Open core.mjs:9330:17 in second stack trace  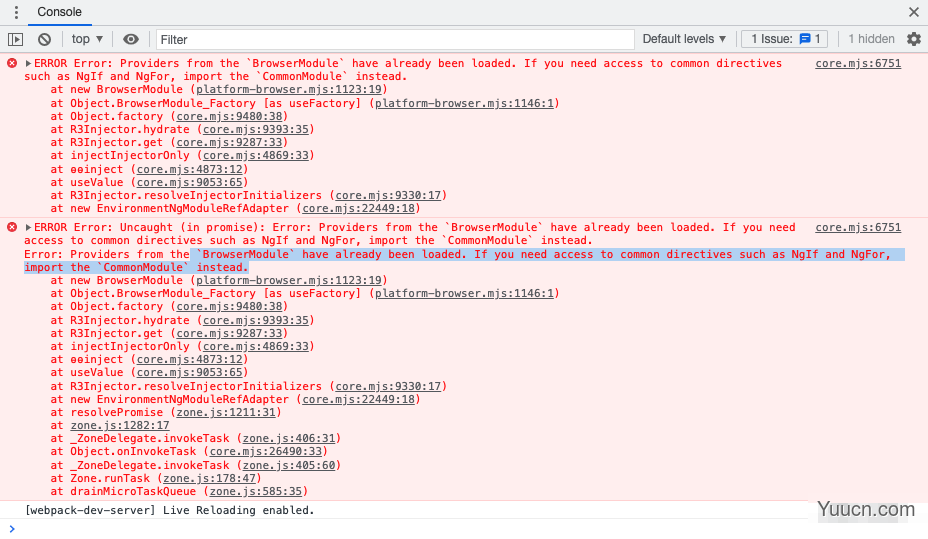(388, 386)
